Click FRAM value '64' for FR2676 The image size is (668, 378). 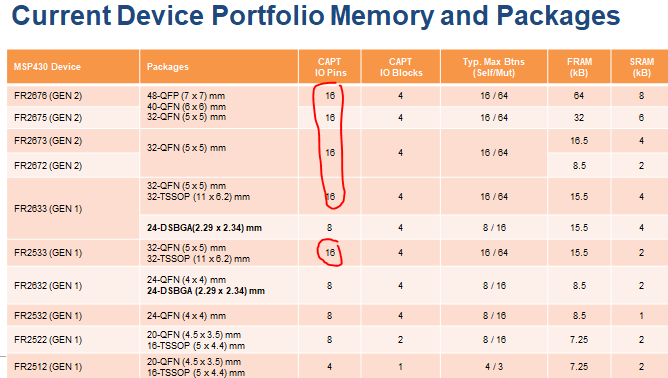[579, 96]
